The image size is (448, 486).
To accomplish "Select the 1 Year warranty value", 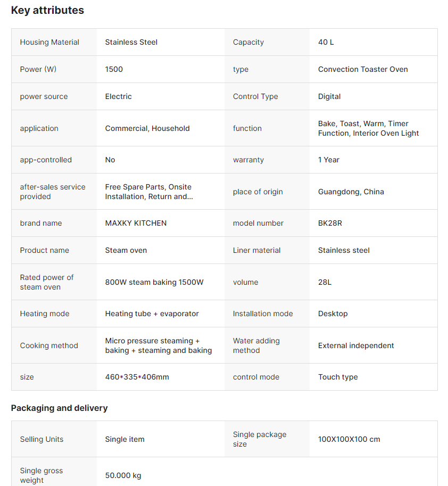I will coord(329,160).
